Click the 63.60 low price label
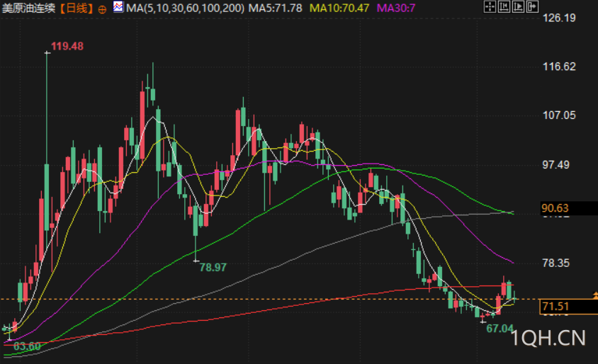Image resolution: width=598 pixels, height=364 pixels. coord(27,346)
